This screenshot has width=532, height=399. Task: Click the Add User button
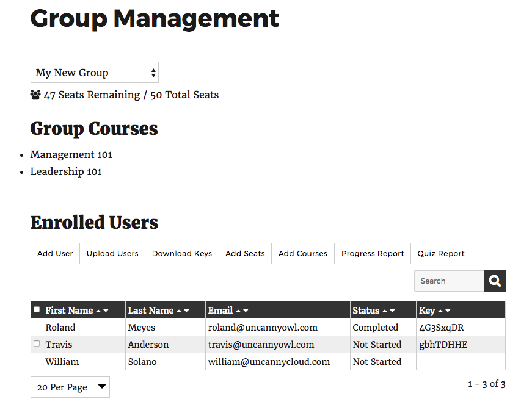point(55,254)
